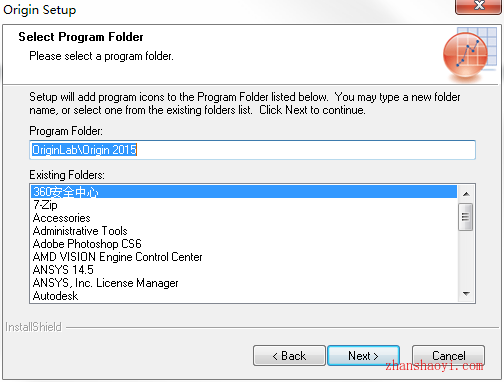Choose AMD VISION Engine Control Center
Viewport: 504px width, 382px height.
point(244,257)
